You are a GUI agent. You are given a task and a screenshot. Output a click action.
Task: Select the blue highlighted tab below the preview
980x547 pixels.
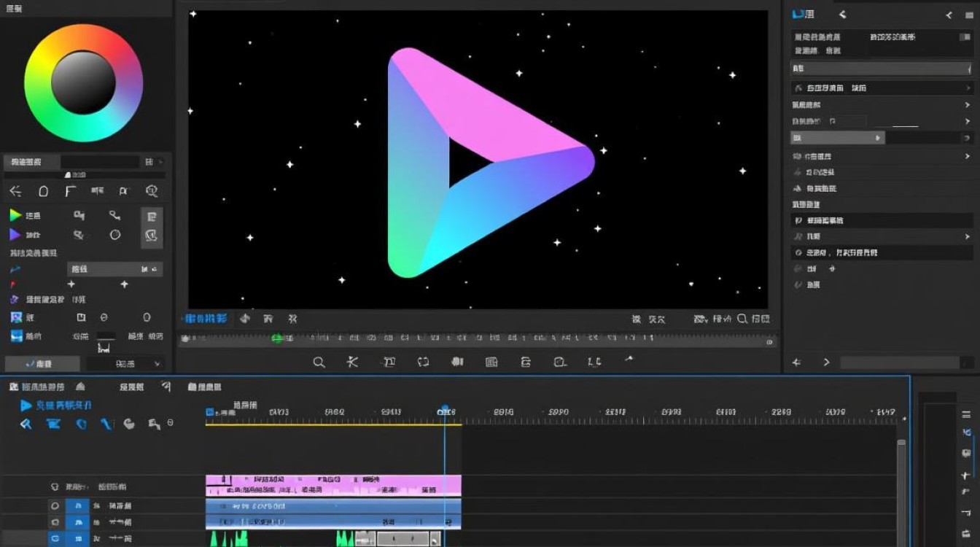pyautogui.click(x=204, y=319)
